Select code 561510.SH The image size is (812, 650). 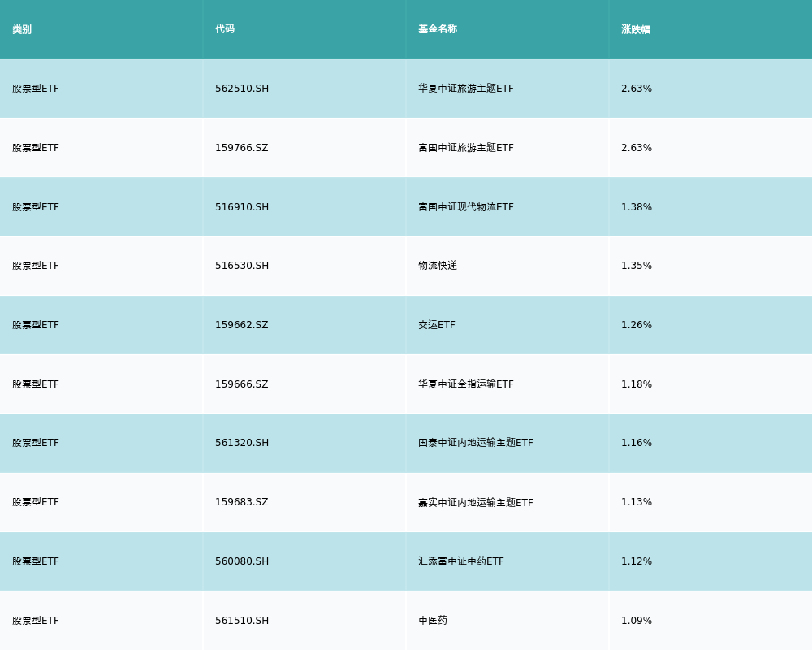tap(242, 621)
